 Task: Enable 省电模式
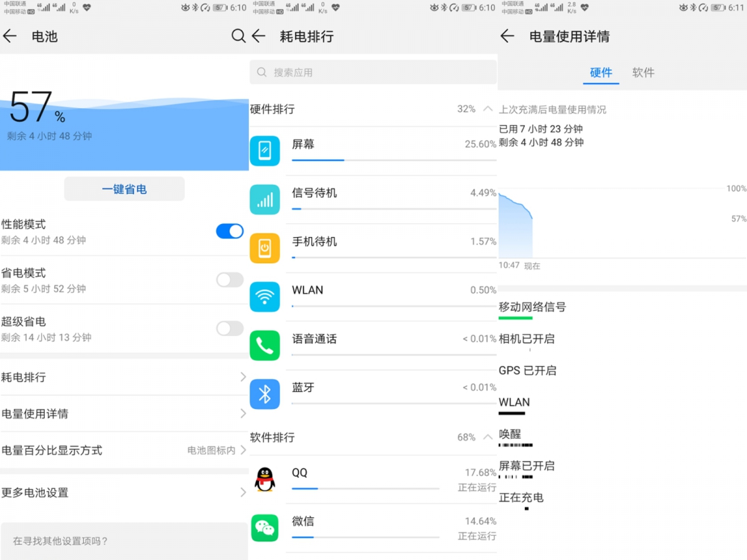click(230, 280)
